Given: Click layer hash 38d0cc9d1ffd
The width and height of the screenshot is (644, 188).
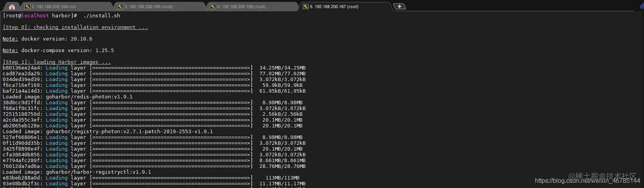Looking at the screenshot, I should (21, 103).
